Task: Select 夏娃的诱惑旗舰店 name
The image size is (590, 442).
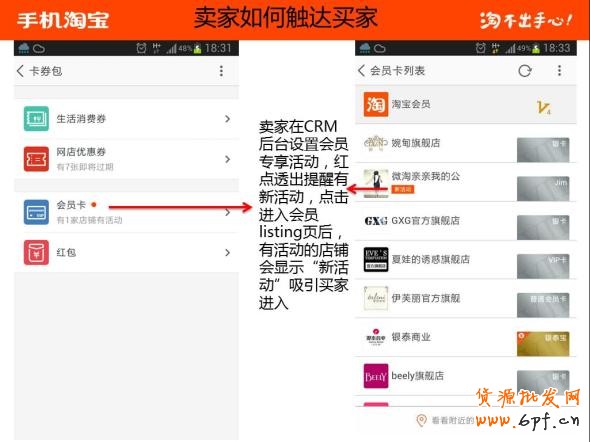Action: click(x=431, y=260)
